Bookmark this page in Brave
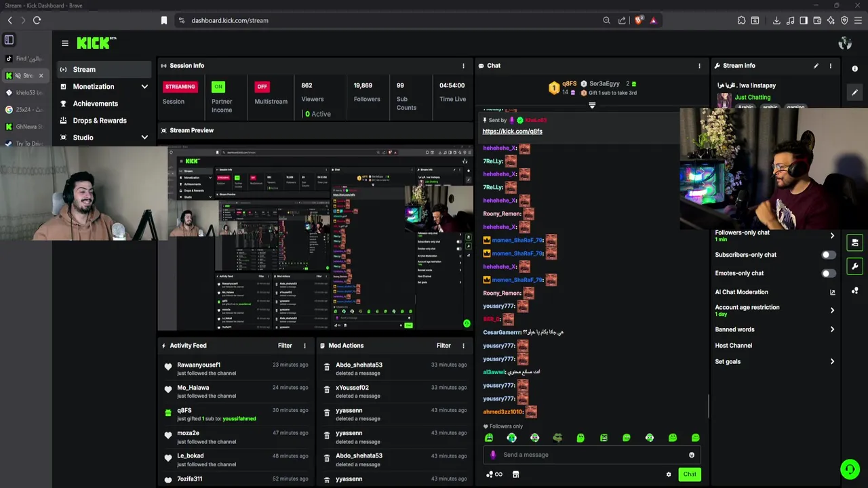Viewport: 868px width, 488px height. tap(164, 20)
